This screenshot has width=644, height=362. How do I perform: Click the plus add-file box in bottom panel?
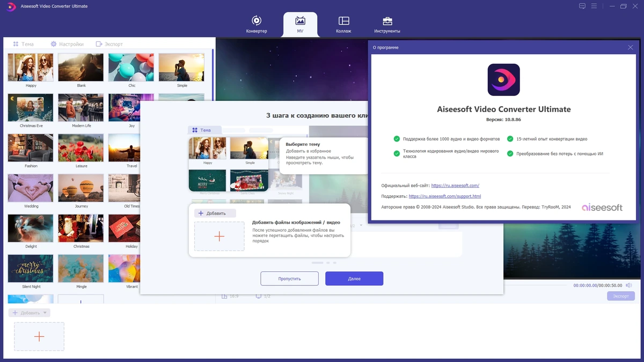(39, 336)
